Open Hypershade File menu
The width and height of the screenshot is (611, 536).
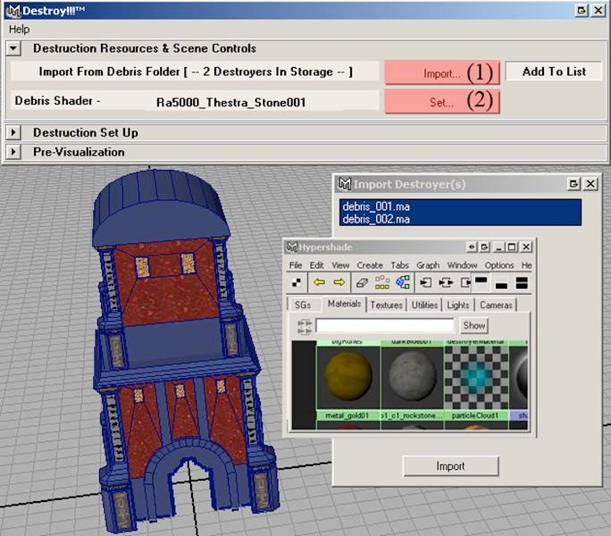pyautogui.click(x=295, y=265)
